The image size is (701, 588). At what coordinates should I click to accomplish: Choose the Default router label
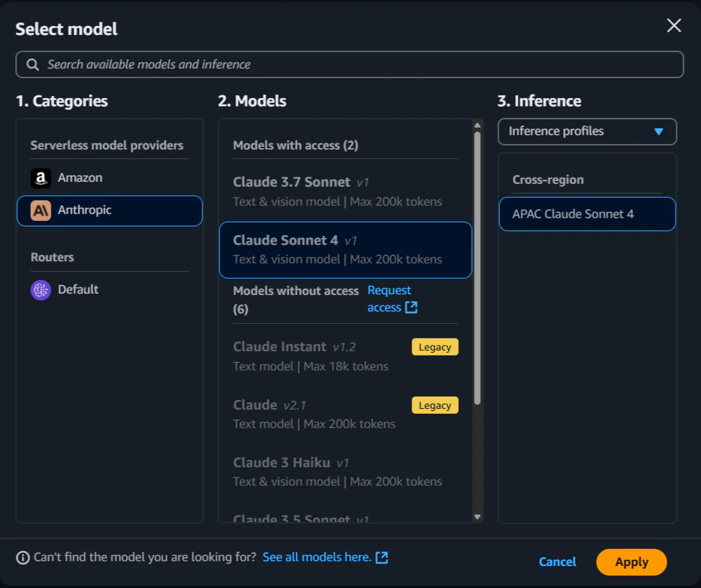point(78,290)
